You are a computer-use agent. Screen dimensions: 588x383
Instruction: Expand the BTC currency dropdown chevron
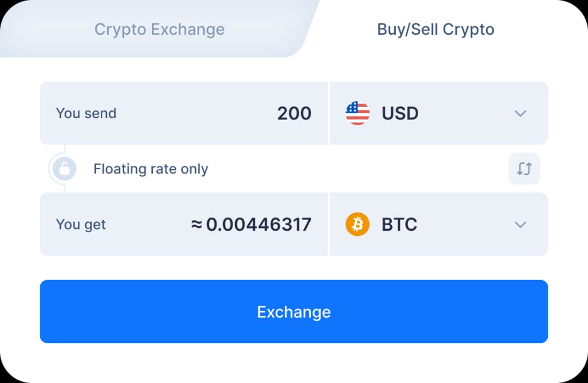[x=520, y=224]
